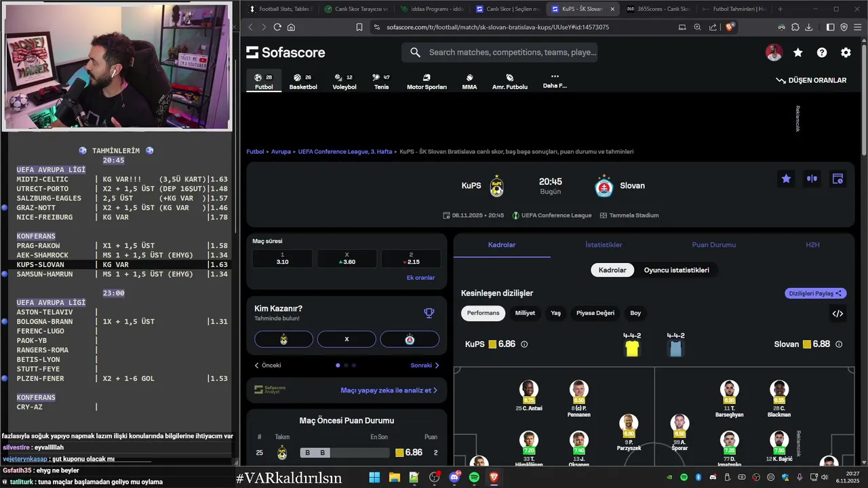The image size is (868, 488).
Task: Select odds 1 at 3.10
Action: point(283,258)
